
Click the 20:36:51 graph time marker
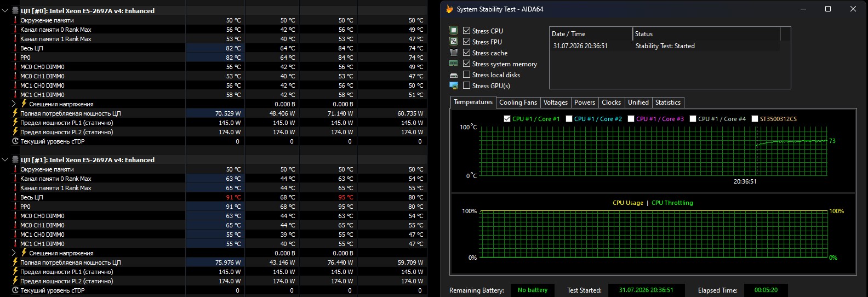click(745, 181)
